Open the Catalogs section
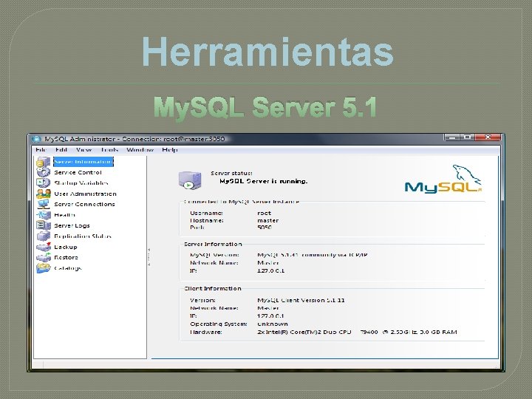The image size is (532, 399). (x=68, y=268)
